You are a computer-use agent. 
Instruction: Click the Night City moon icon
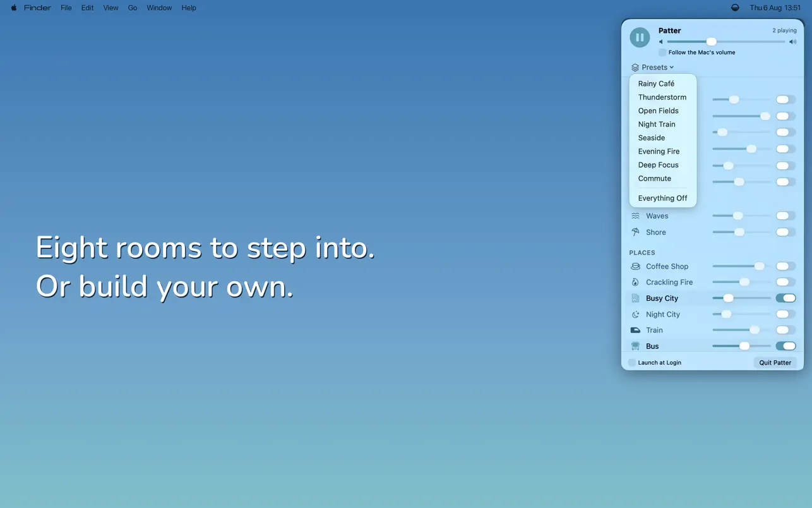(635, 315)
